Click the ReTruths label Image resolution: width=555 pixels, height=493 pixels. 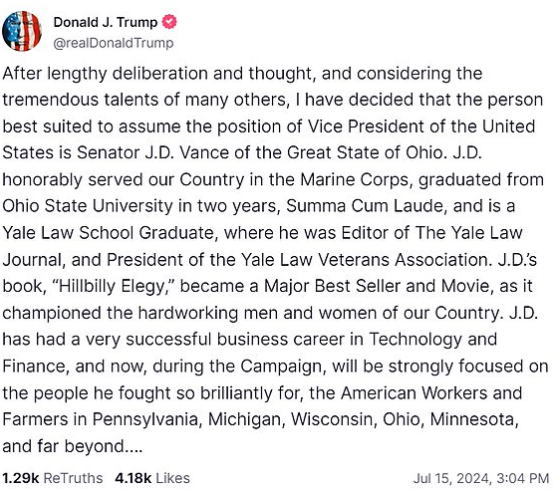click(73, 478)
